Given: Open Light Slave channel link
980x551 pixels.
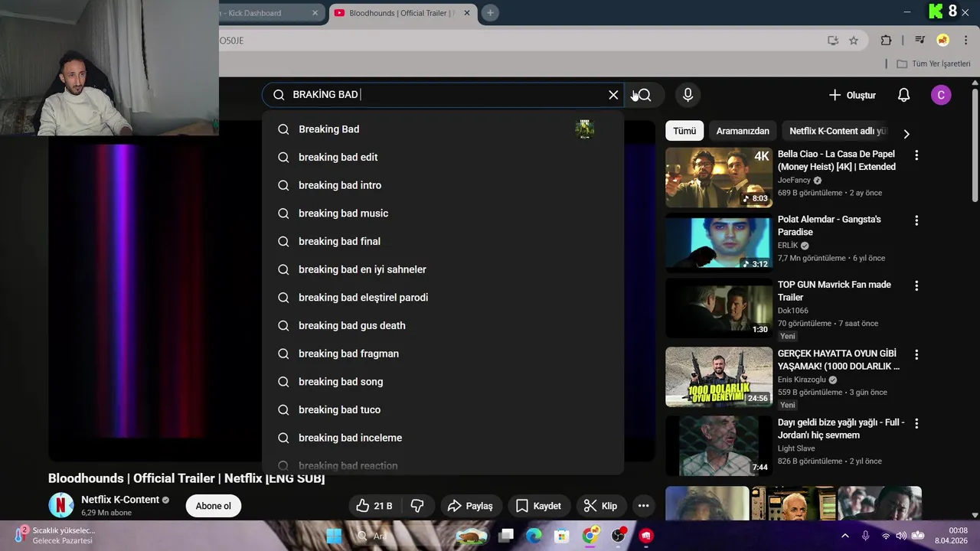Looking at the screenshot, I should (796, 448).
